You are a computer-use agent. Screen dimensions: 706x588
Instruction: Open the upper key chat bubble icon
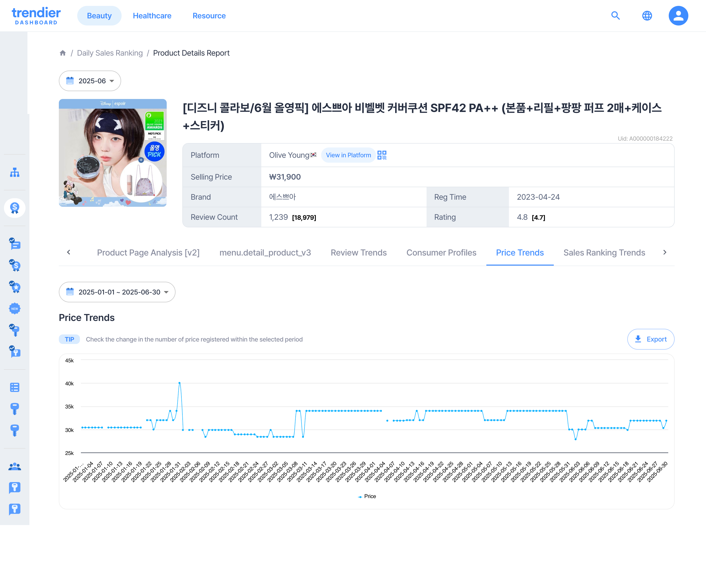coord(14,488)
